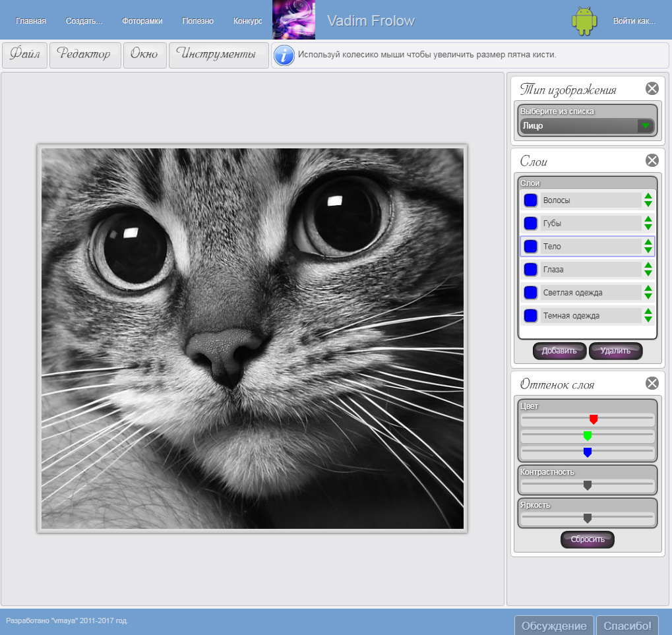Move Глаза layer up with green arrow
This screenshot has height=635, width=672.
[648, 266]
